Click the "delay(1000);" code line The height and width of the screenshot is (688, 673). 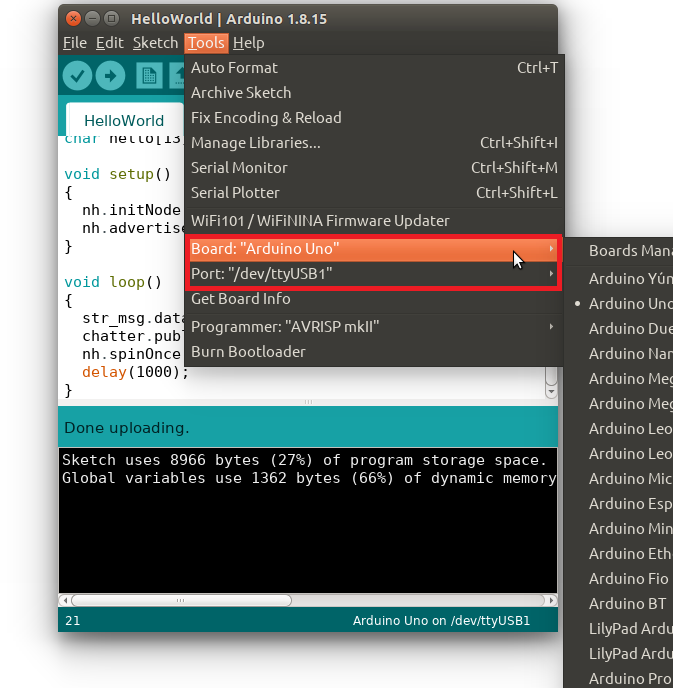tap(135, 372)
